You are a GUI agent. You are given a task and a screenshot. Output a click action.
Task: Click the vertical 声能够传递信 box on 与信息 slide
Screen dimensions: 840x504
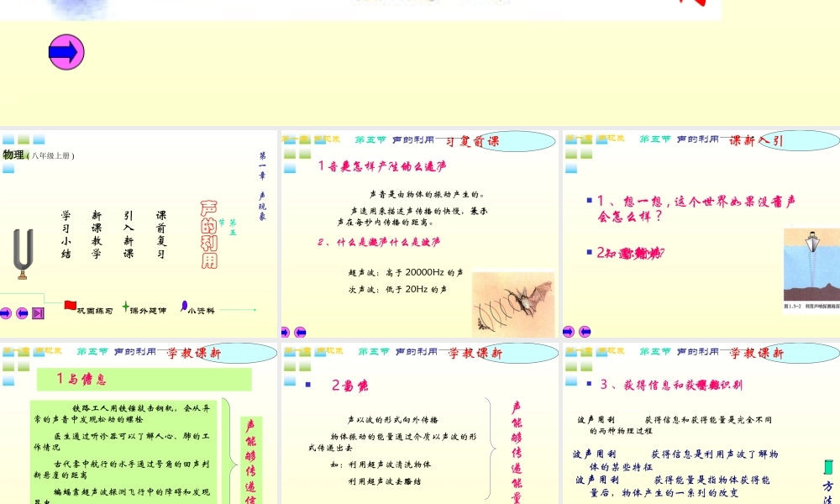(250, 461)
